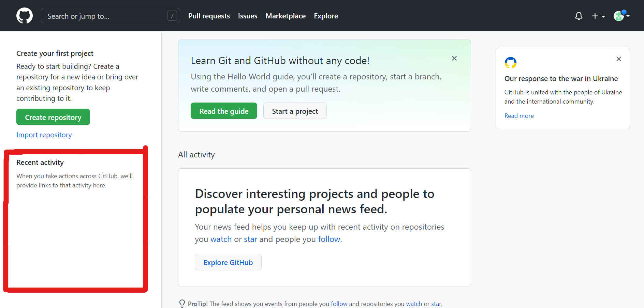Focus the Search or jump to field
The height and width of the screenshot is (308, 644).
(111, 16)
